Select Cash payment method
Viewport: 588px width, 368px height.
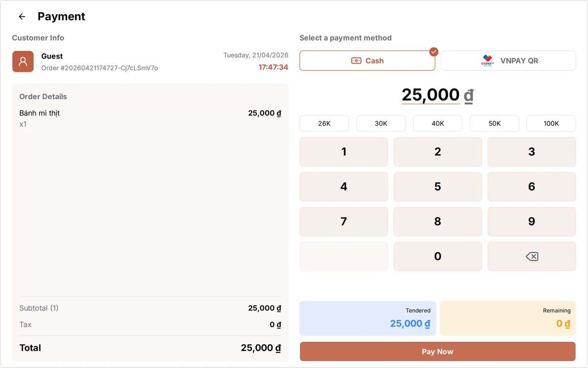(367, 61)
